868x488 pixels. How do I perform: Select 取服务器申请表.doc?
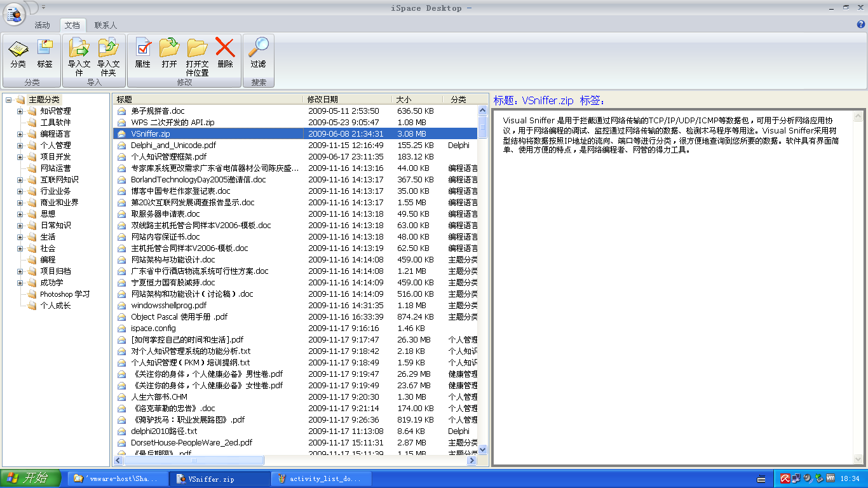165,214
